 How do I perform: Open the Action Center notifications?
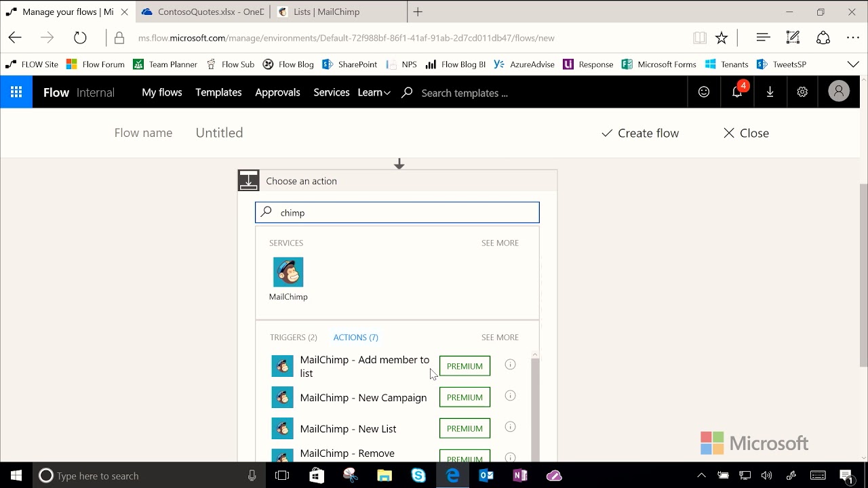[846, 476]
